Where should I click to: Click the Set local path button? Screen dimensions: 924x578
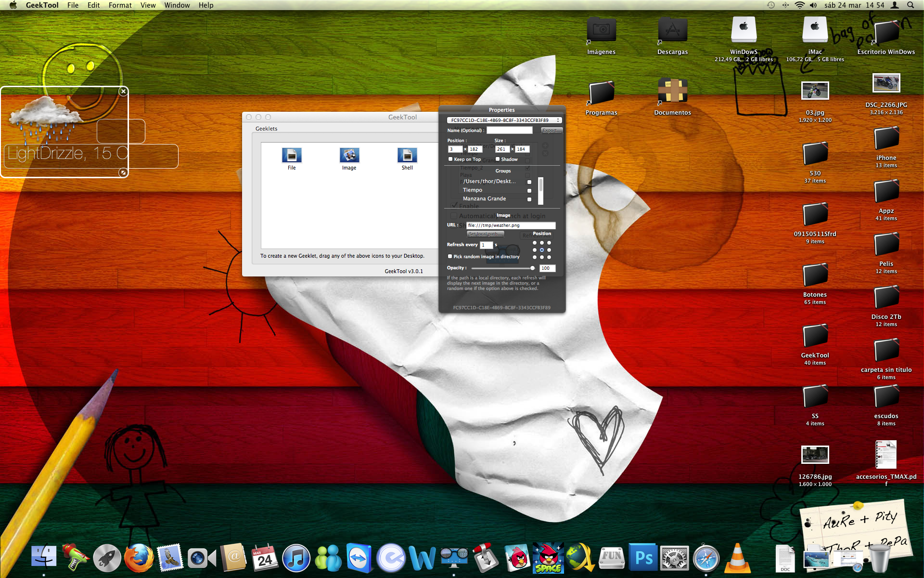click(485, 234)
